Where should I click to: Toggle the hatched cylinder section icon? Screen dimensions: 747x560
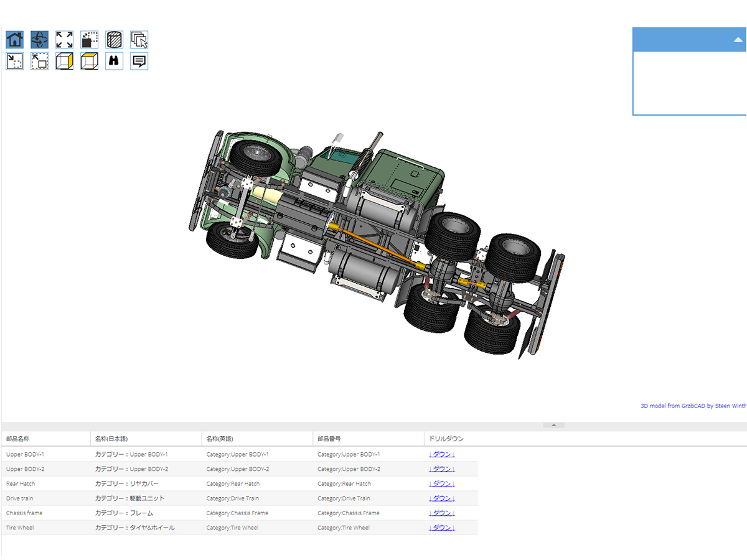(115, 40)
